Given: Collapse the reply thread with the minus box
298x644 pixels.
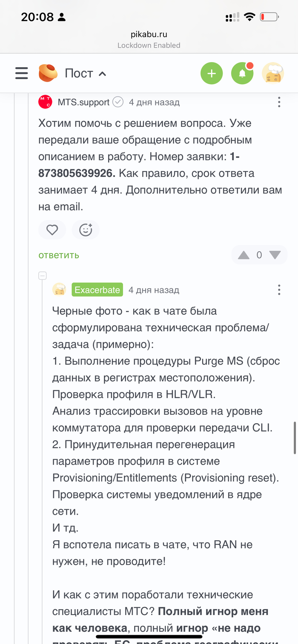Looking at the screenshot, I should (42, 276).
